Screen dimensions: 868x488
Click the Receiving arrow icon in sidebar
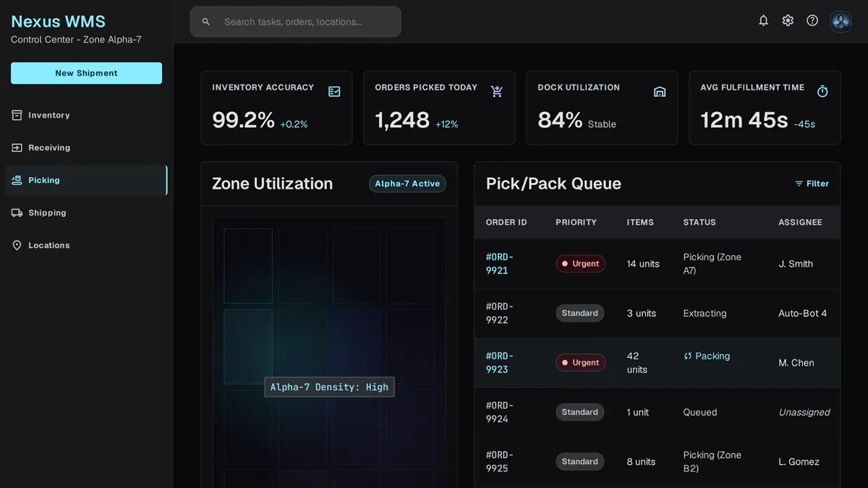17,147
